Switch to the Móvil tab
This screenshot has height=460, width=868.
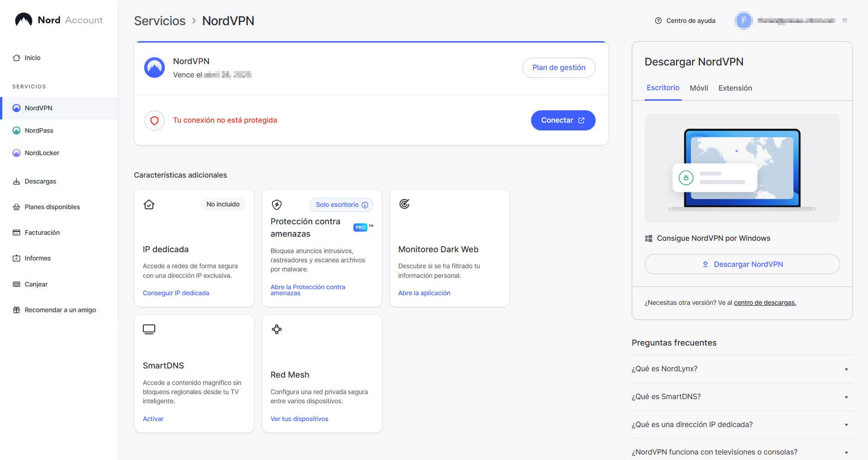click(699, 88)
